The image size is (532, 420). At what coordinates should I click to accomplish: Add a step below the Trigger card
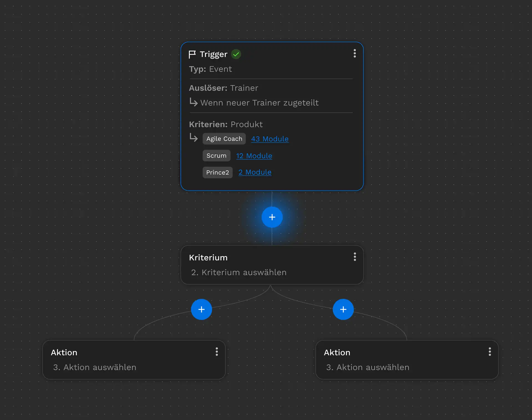tap(272, 217)
